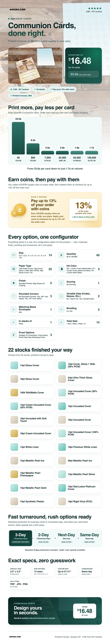110x644 pixels.
Task: Select the 100,000 quantity bar in chart
Action: (92, 153)
